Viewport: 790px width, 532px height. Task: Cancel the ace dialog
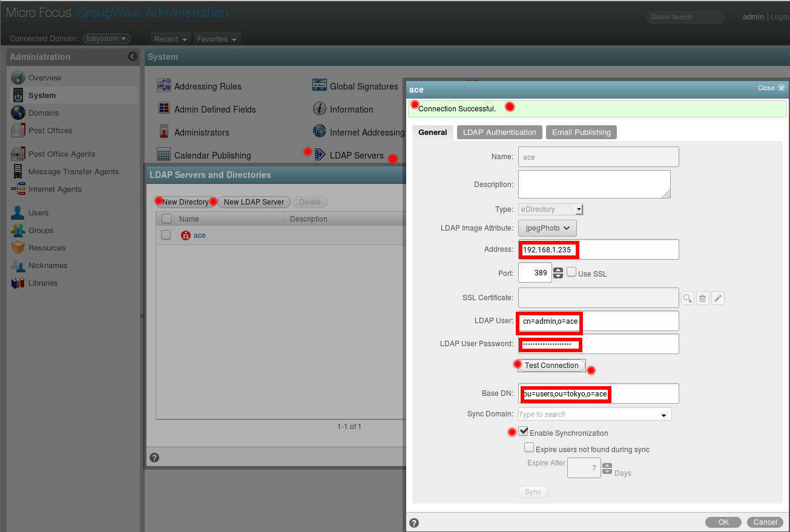point(765,522)
